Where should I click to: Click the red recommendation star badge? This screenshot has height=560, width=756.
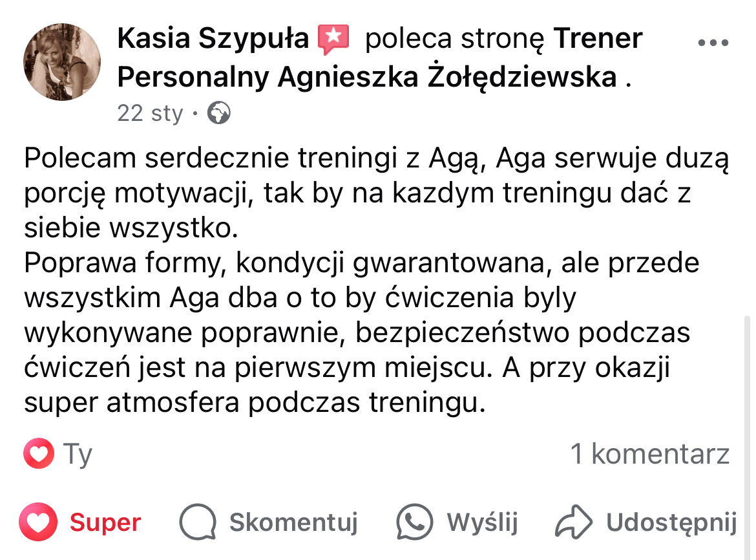point(333,39)
